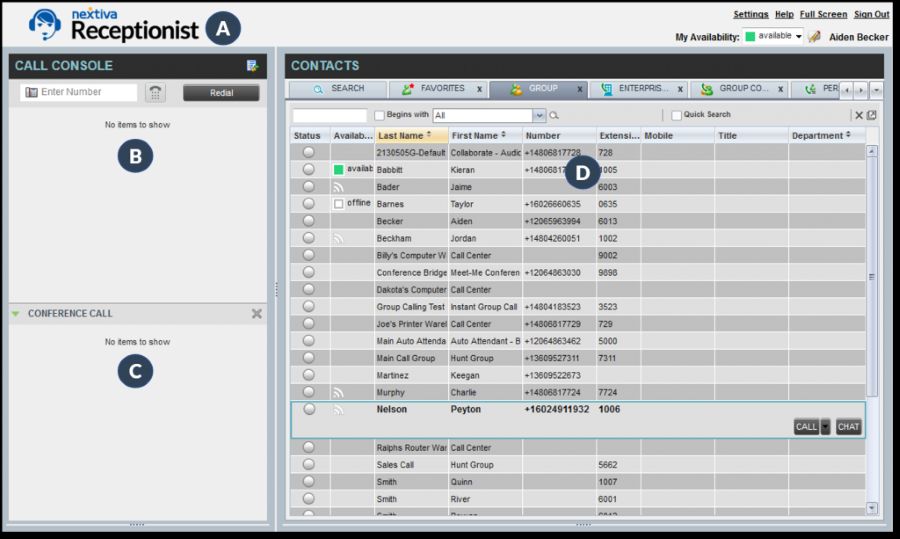Close the Enterprise tab
The width and height of the screenshot is (900, 539).
pyautogui.click(x=680, y=89)
